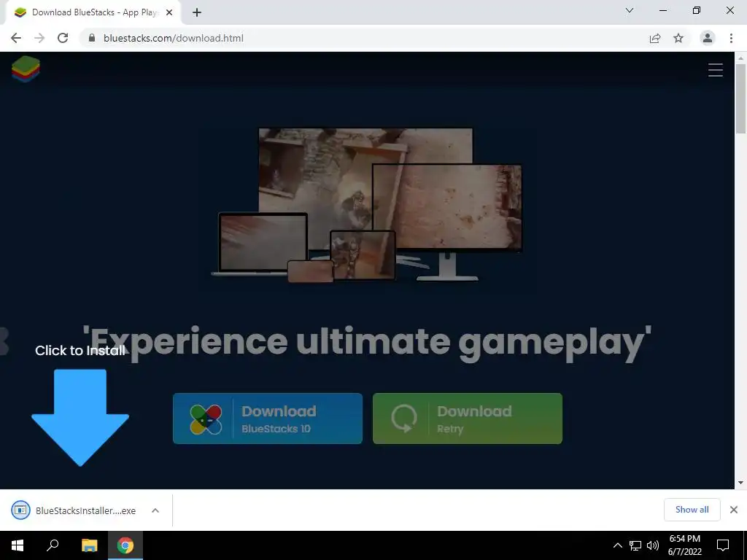Open the downloaded BlueStacksInstaller exe file

[76, 510]
